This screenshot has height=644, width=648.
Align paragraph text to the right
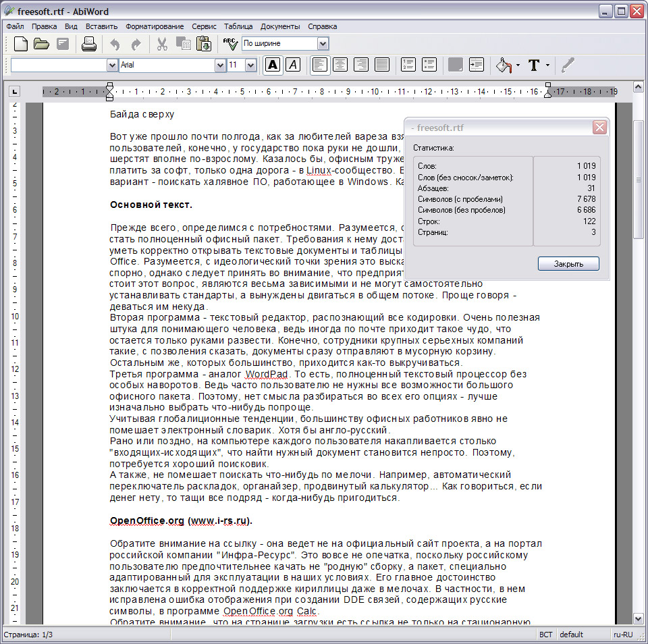pos(360,65)
